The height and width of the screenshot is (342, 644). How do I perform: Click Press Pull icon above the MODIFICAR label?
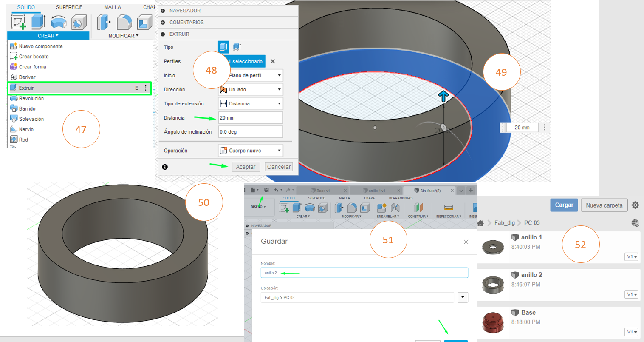[104, 22]
